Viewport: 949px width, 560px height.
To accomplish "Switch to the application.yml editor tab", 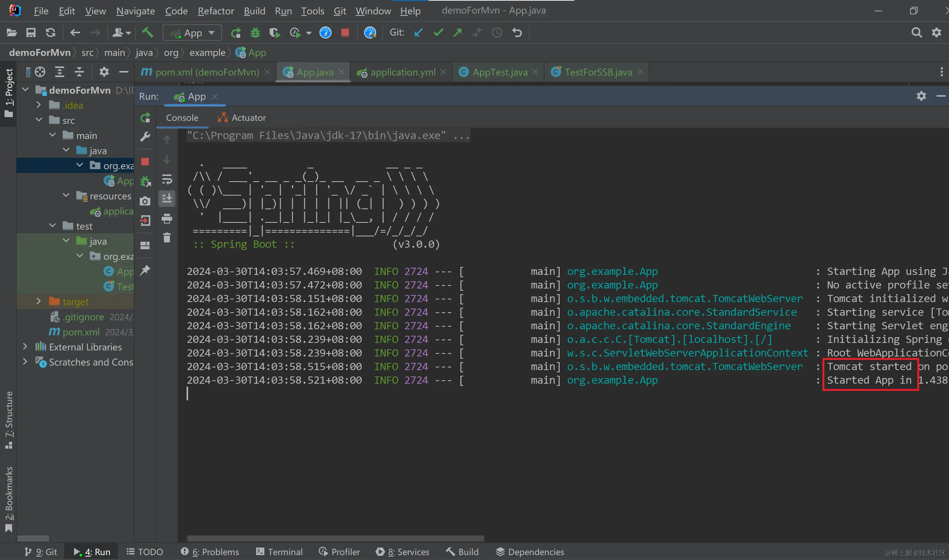I will [403, 72].
